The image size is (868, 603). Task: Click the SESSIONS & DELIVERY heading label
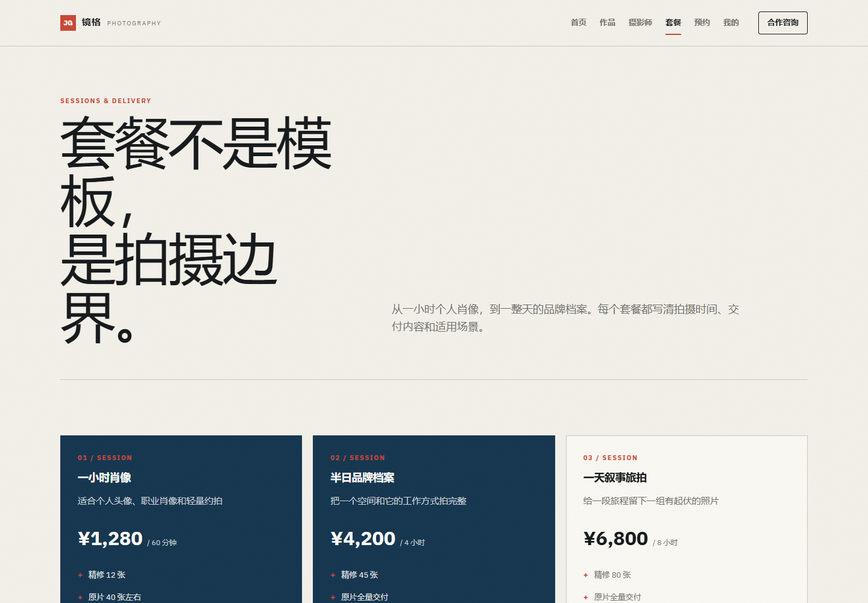105,101
